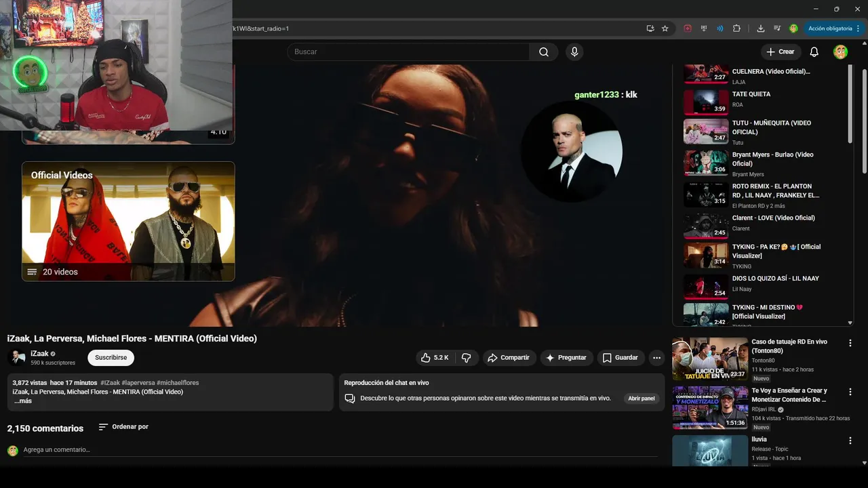Viewport: 868px width, 488px height.
Task: Open browser downloads
Action: [761, 28]
